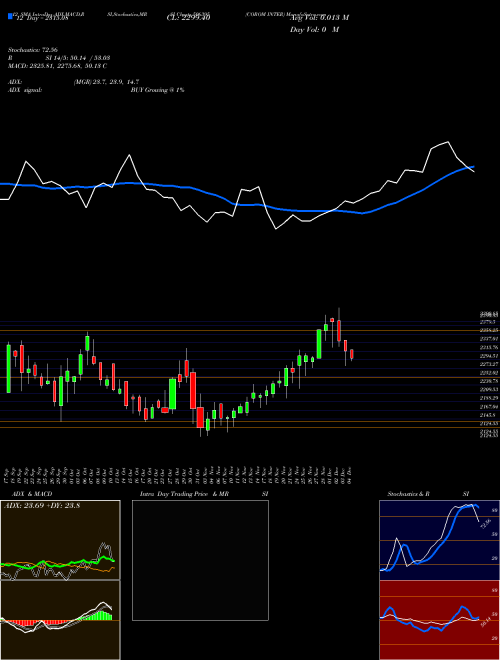This screenshot has height=660, width=500.
Task: Click the 'BUY Growing @ 1%' signal text
Action: pyautogui.click(x=157, y=90)
